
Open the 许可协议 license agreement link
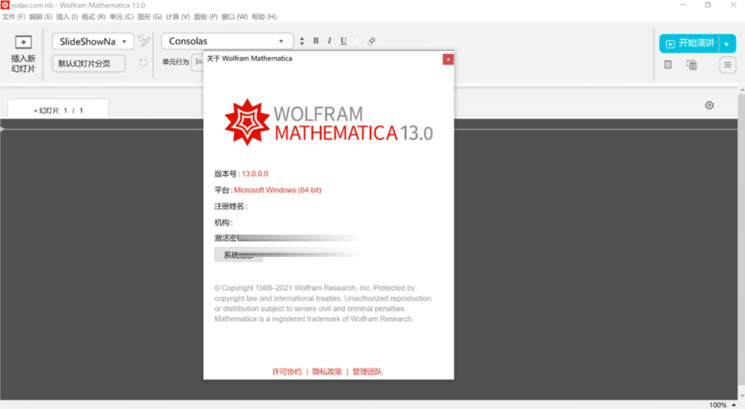[x=286, y=371]
